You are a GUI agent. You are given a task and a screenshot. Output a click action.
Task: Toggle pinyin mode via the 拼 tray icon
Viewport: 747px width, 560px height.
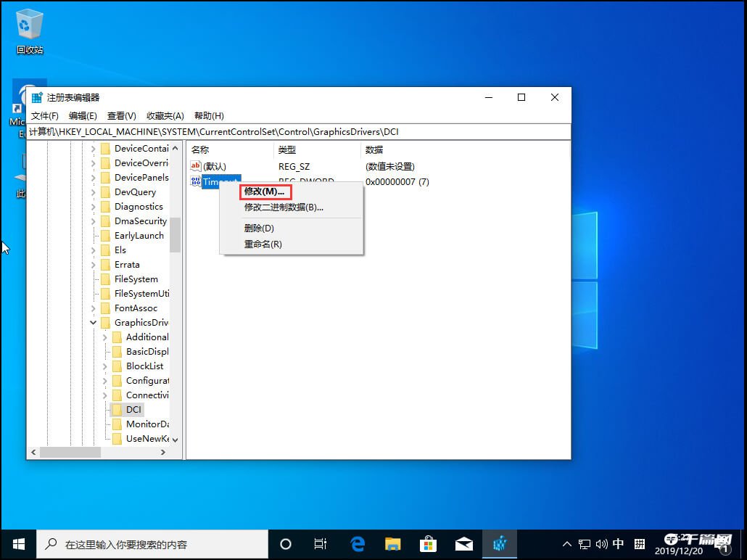pyautogui.click(x=639, y=543)
